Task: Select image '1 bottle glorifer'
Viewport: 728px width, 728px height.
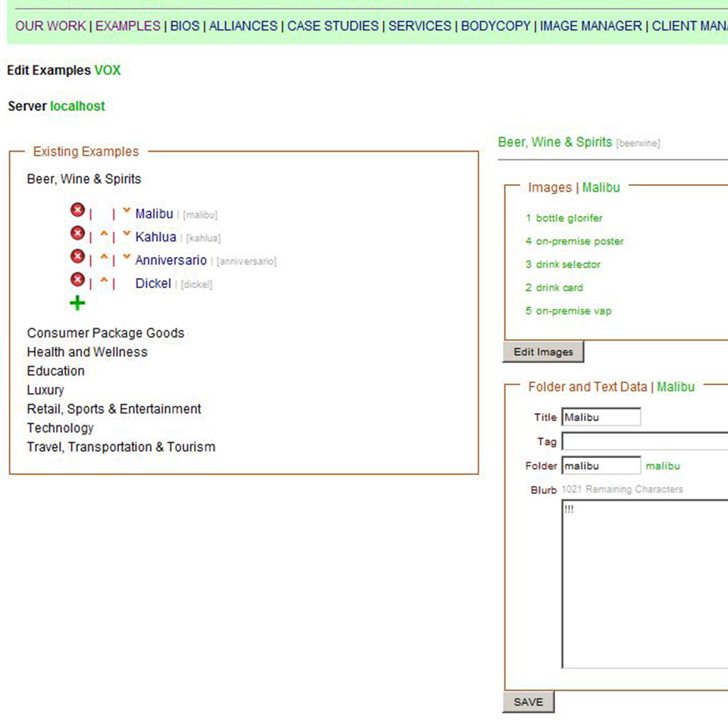Action: (x=564, y=218)
